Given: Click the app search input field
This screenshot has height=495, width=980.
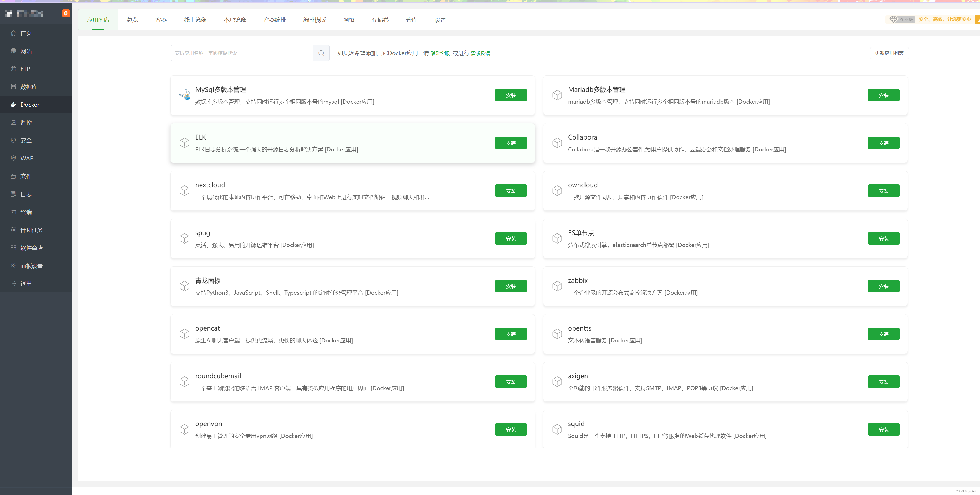Looking at the screenshot, I should click(x=242, y=53).
